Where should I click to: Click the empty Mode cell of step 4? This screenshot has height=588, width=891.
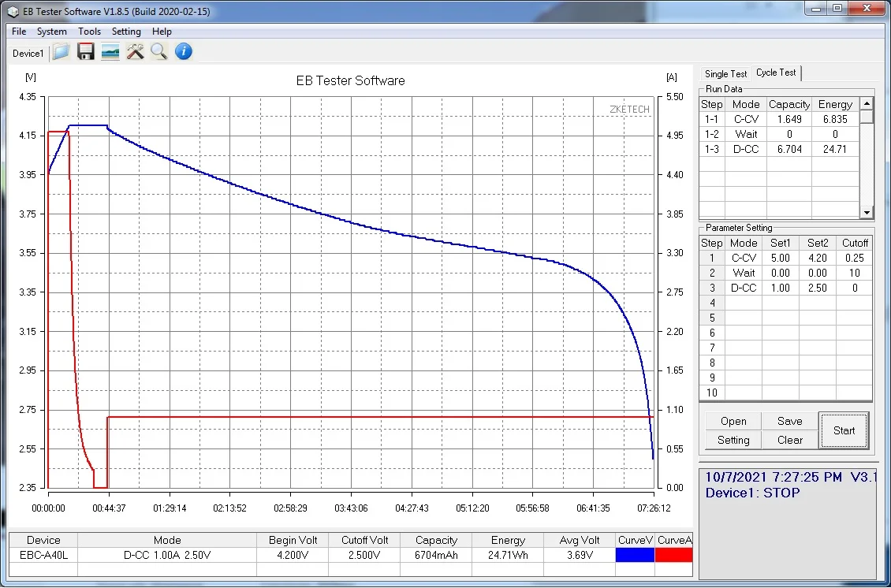[x=744, y=303]
